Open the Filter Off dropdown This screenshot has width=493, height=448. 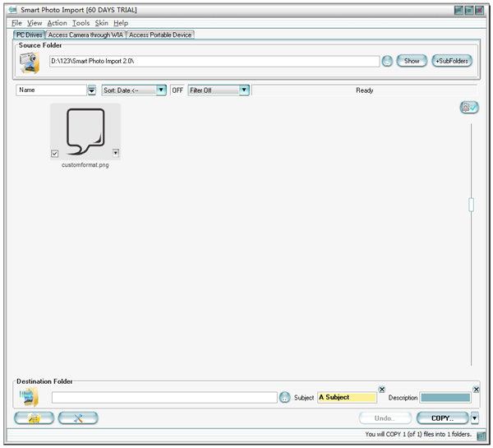244,90
